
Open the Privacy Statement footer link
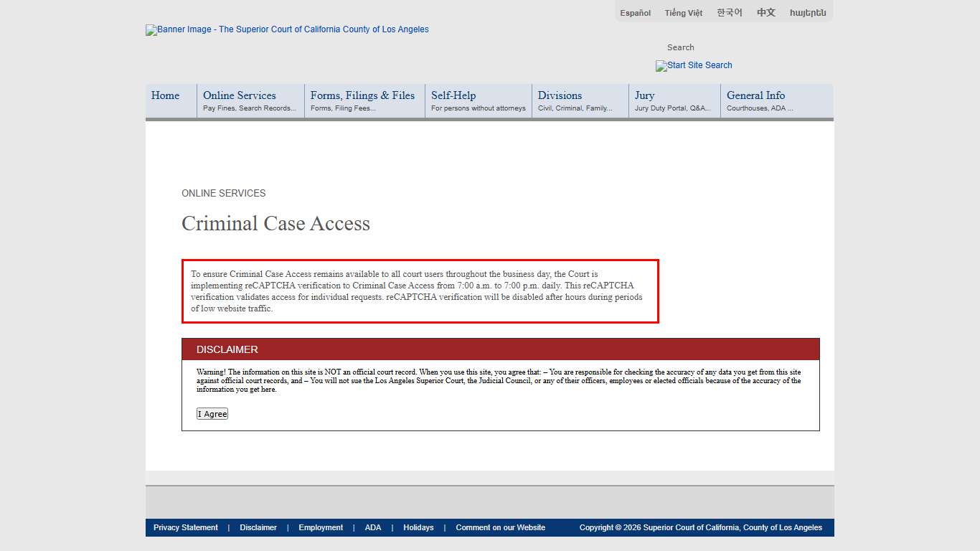[185, 527]
